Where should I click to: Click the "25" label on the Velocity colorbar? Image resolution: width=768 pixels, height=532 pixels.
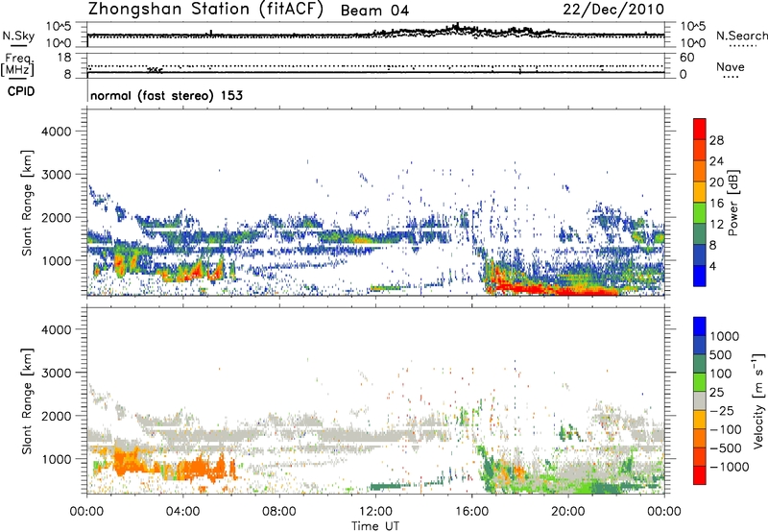tap(717, 393)
